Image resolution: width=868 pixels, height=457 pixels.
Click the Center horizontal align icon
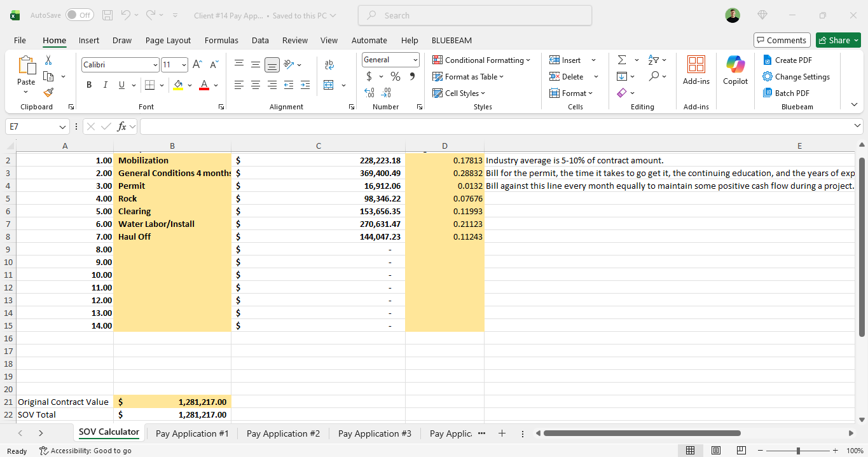click(x=255, y=85)
